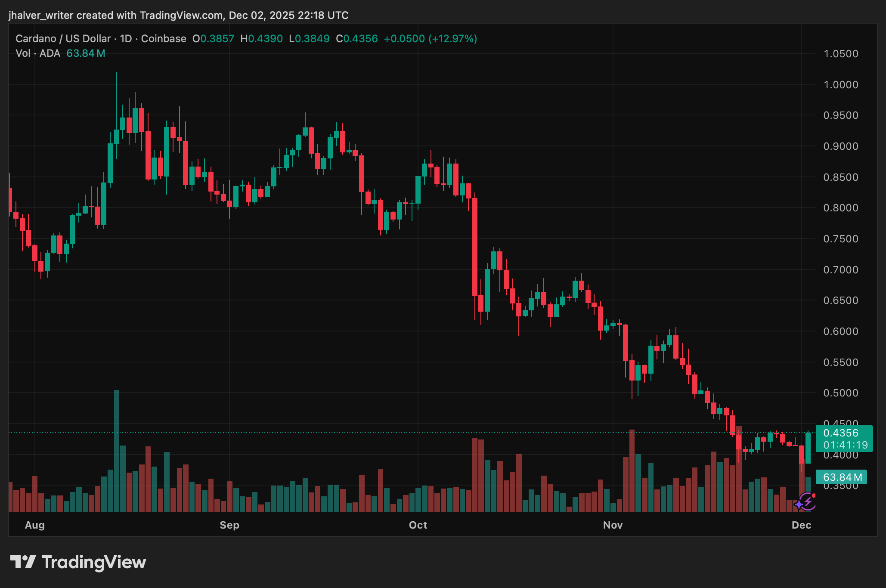The height and width of the screenshot is (588, 886).
Task: Click the Cardano / US Dollar symbol title
Action: tap(63, 39)
